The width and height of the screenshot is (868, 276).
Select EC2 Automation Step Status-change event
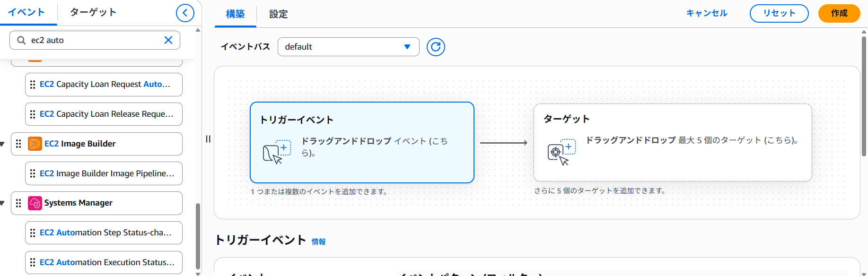coord(104,233)
